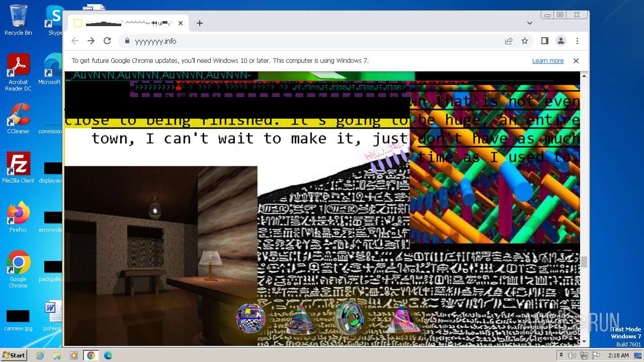
Task: Switch to Chrome in the taskbar
Action: (91, 355)
